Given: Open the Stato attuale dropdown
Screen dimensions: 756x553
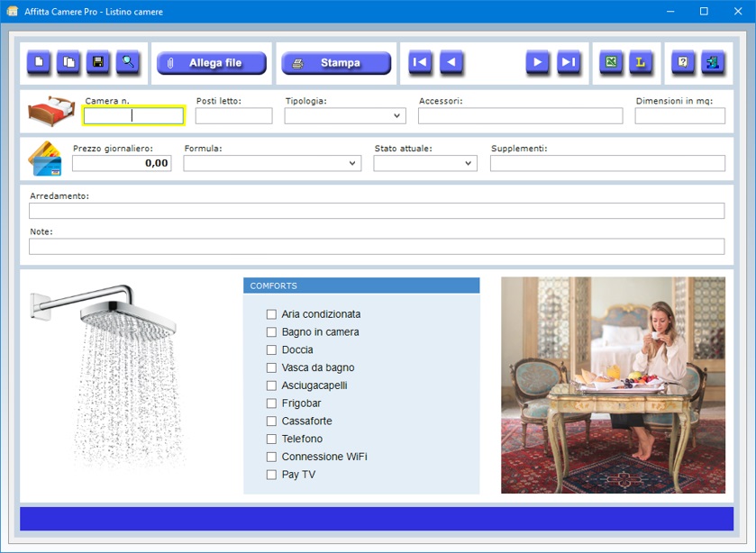Looking at the screenshot, I should tap(425, 163).
